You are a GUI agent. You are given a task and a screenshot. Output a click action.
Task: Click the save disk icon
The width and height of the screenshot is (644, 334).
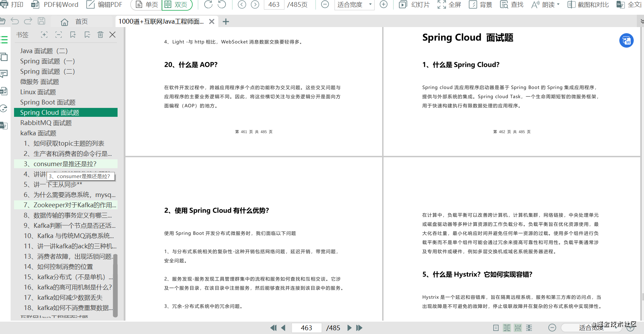pyautogui.click(x=41, y=21)
